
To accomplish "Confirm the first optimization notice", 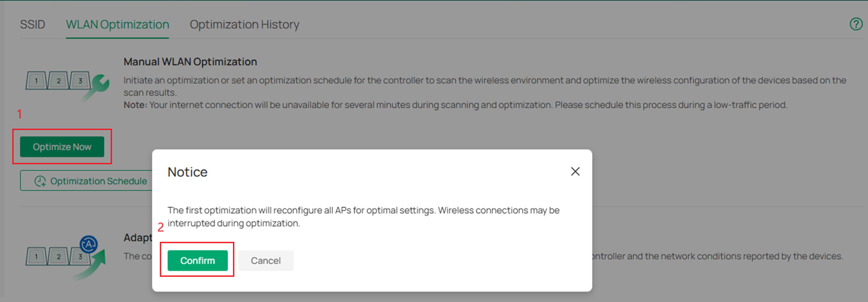I will (x=197, y=260).
